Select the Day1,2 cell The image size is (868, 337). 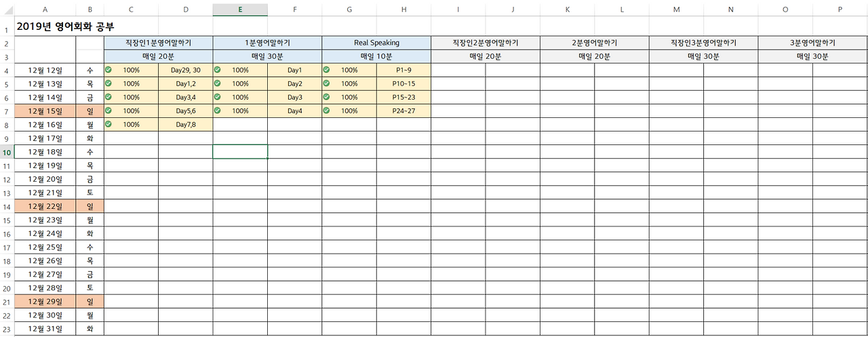[186, 83]
